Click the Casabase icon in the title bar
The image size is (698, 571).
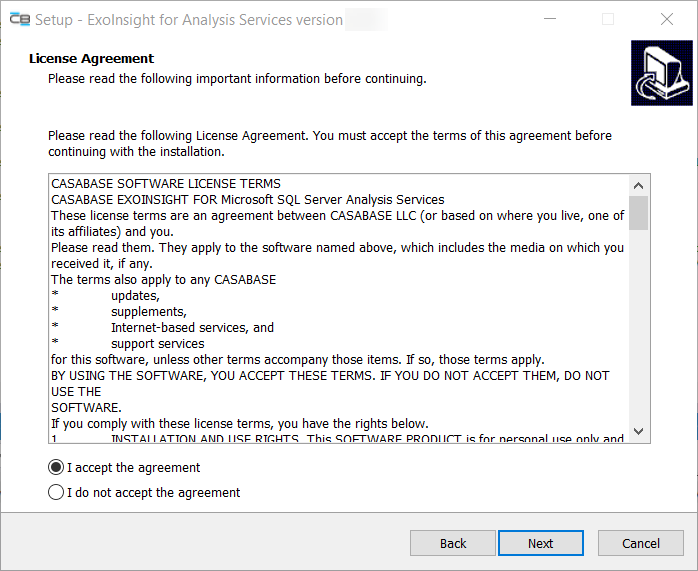[19, 19]
